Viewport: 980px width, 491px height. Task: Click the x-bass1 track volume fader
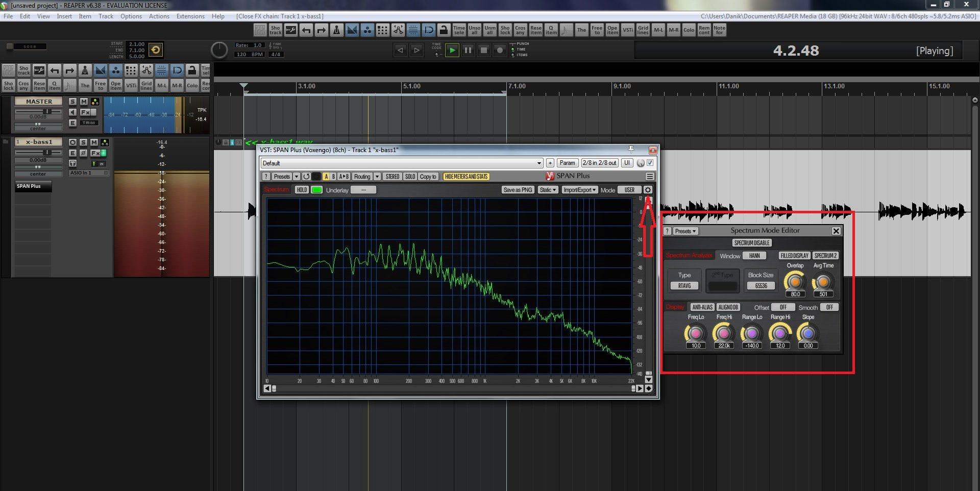click(x=47, y=152)
